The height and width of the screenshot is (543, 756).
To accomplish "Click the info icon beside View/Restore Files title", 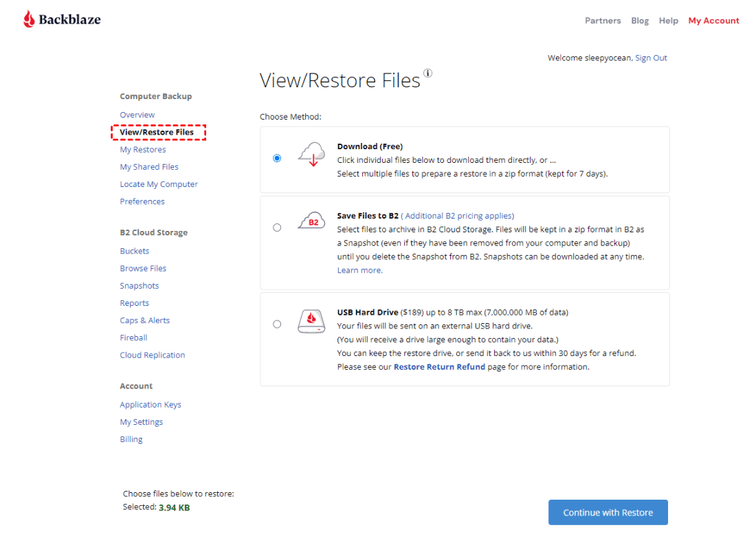I will point(427,74).
